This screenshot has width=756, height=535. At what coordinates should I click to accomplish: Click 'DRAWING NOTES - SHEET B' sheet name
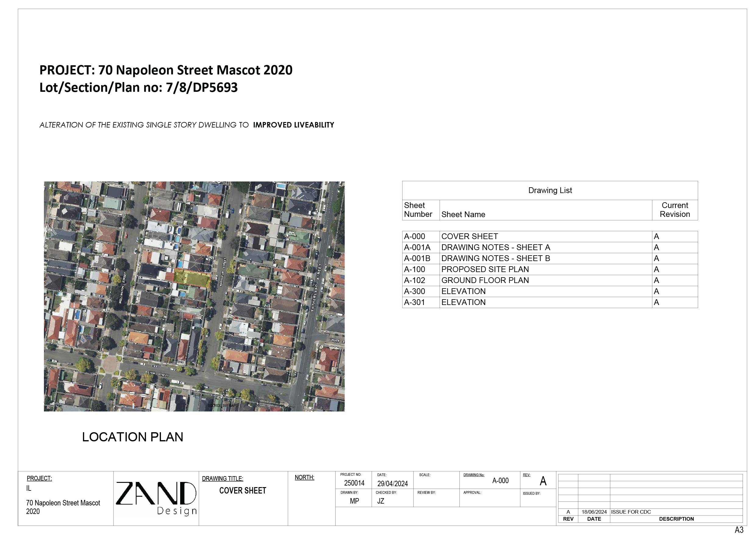(x=496, y=258)
